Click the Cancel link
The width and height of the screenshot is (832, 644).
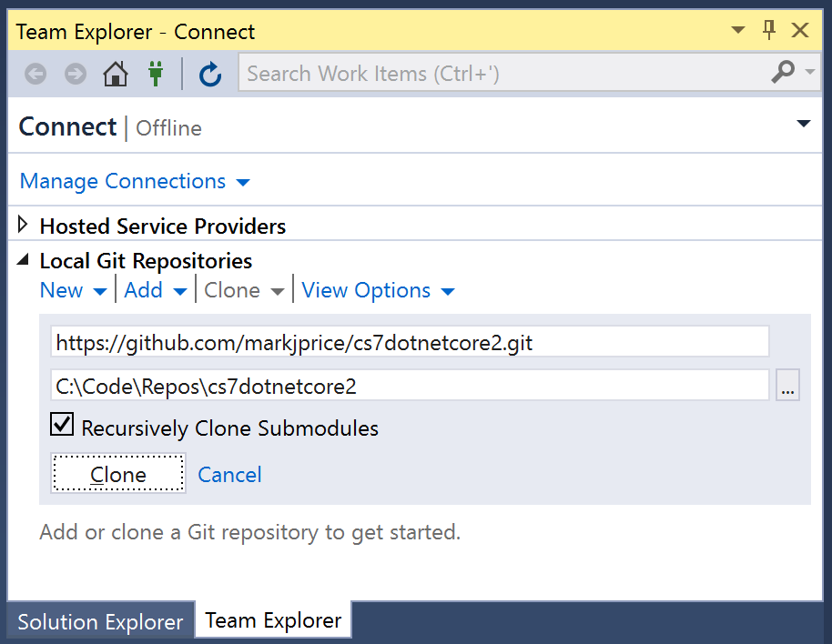(229, 475)
